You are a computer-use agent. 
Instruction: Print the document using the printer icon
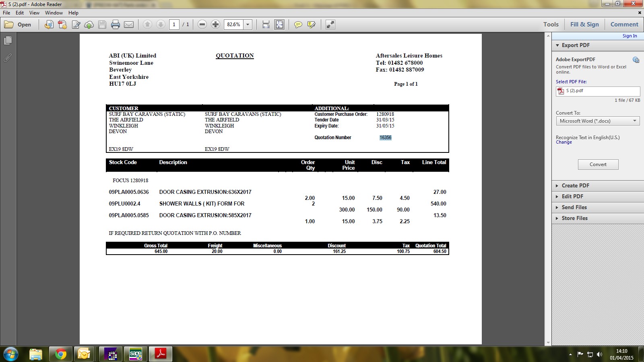[x=116, y=25]
